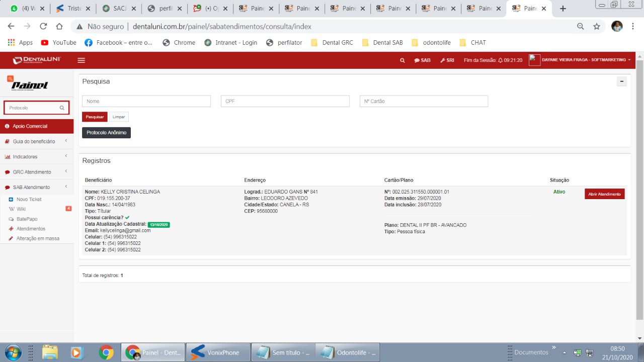Screen dimensions: 644x362
Task: Open the Dental GRC bookmark folder
Action: (x=332, y=43)
